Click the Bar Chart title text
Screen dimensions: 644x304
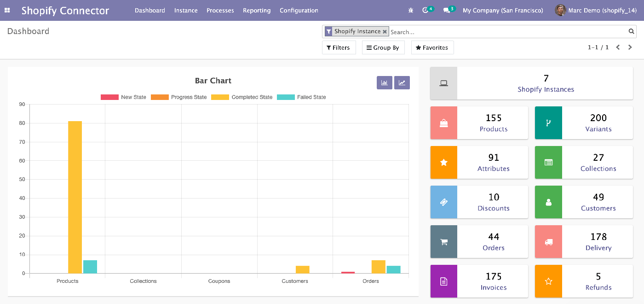(x=213, y=81)
